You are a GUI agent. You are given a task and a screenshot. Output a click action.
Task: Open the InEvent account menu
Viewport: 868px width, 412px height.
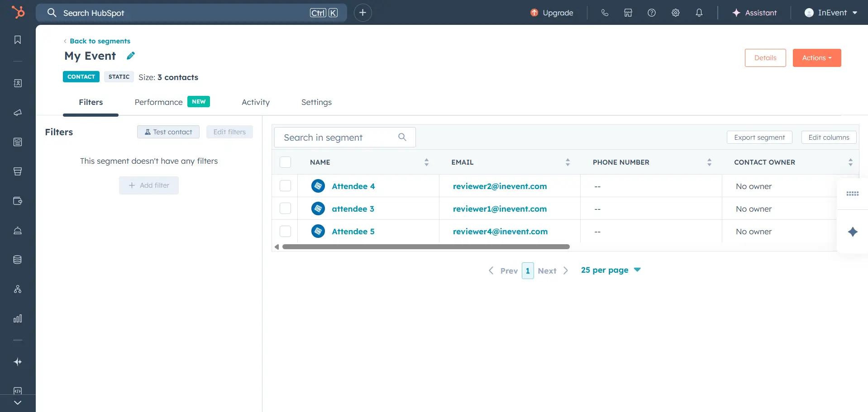tap(831, 13)
